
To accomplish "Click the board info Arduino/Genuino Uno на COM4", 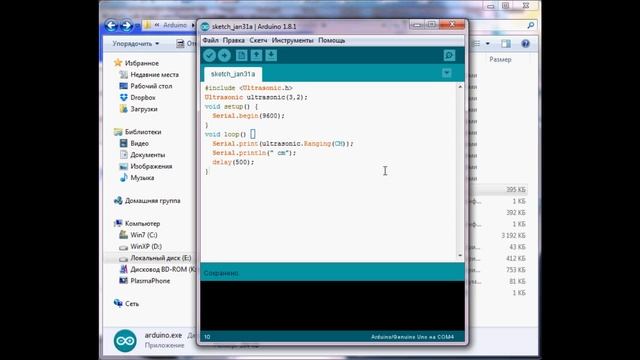I will [412, 337].
